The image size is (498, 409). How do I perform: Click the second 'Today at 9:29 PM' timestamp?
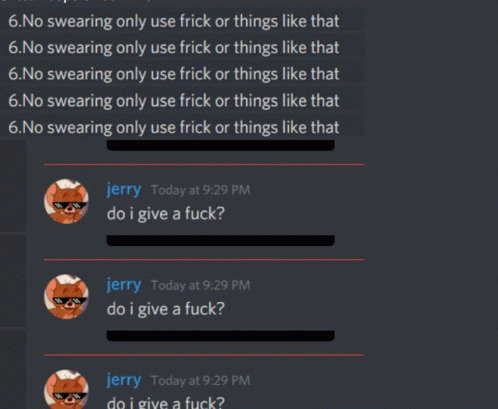coord(200,285)
